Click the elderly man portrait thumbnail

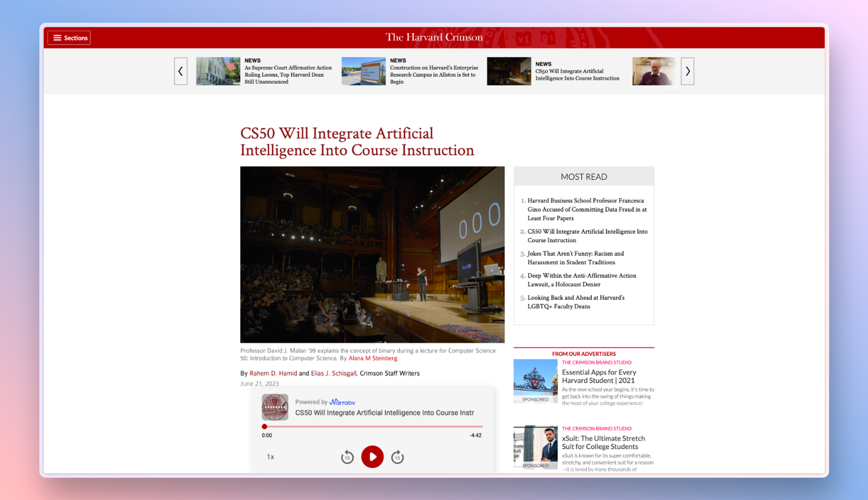pyautogui.click(x=654, y=71)
